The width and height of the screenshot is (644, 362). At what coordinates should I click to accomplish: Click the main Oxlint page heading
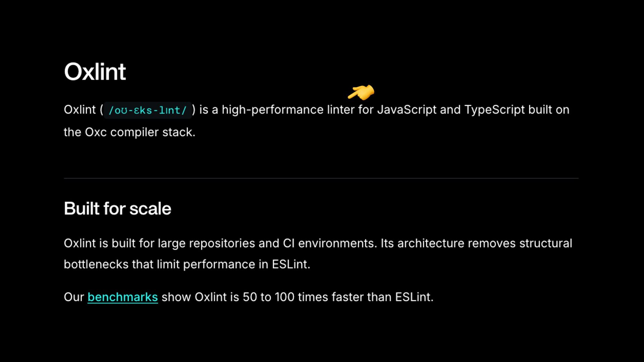click(x=95, y=72)
